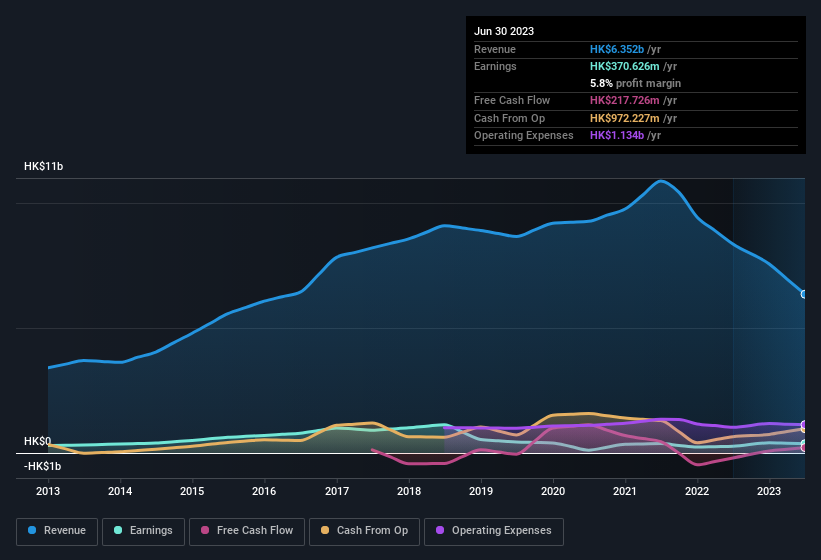Toggle the Free Cash Flow legend button
This screenshot has height=560, width=821.
[247, 531]
